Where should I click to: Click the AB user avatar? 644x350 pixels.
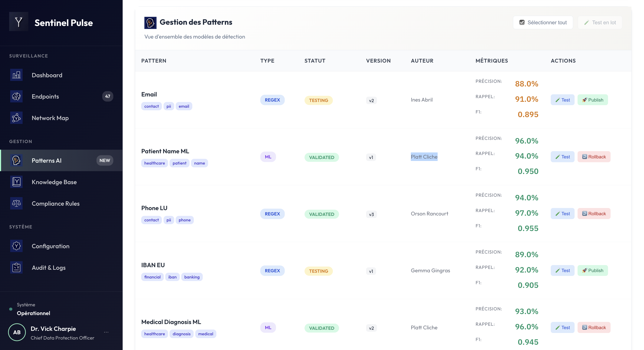17,332
